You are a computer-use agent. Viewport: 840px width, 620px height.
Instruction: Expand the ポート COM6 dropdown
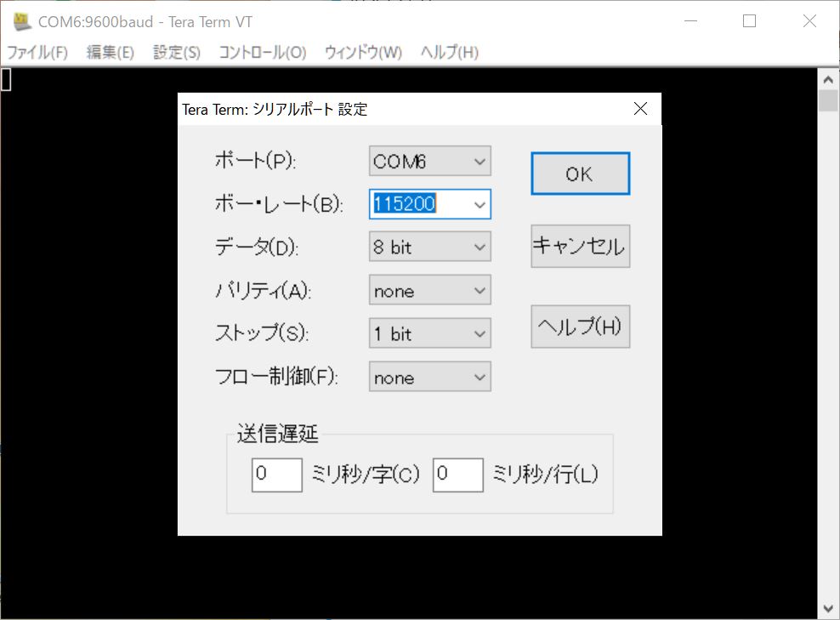(x=429, y=161)
